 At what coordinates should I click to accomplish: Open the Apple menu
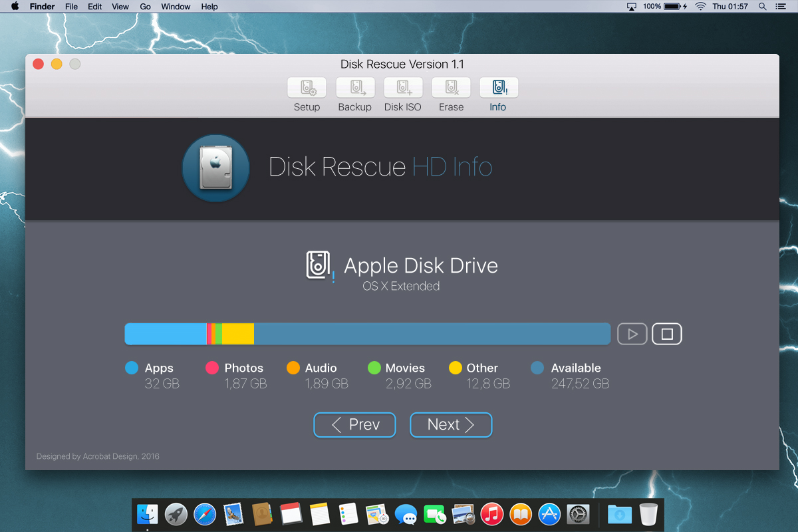(x=15, y=7)
